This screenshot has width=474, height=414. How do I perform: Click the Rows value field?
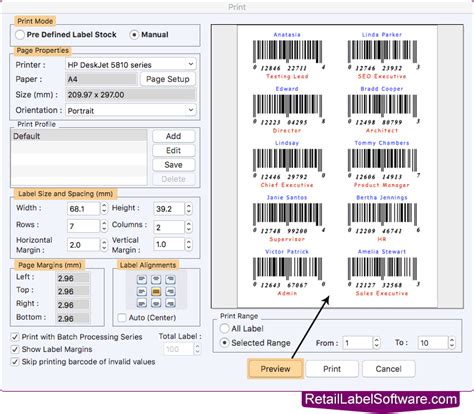(83, 226)
